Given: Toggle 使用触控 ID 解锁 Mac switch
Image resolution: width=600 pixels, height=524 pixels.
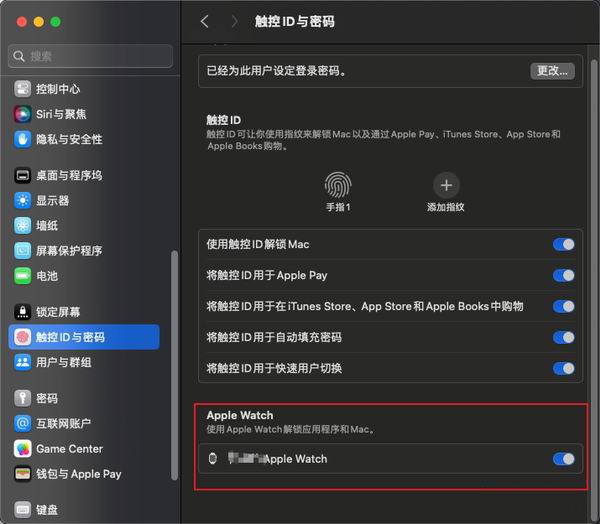Looking at the screenshot, I should click(x=564, y=244).
